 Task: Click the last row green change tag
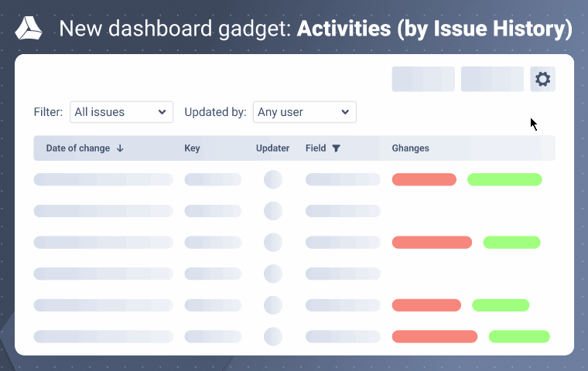pos(519,336)
